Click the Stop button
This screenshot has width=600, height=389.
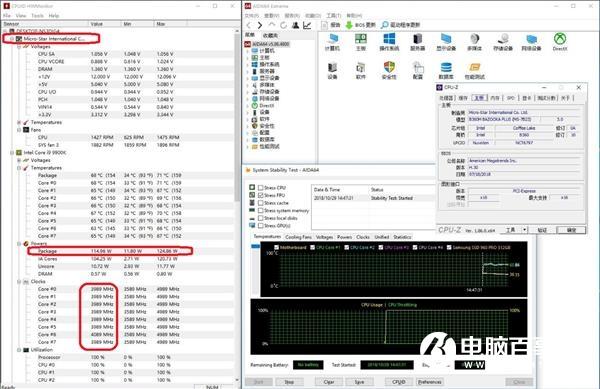point(289,382)
